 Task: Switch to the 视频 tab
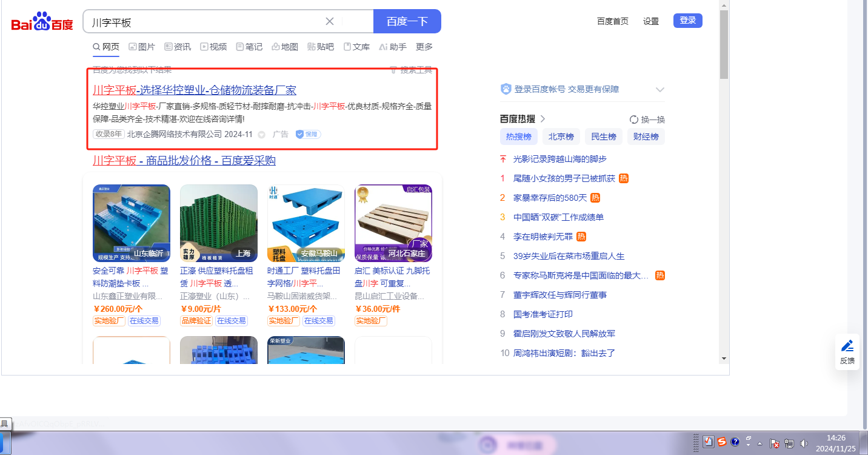click(x=213, y=47)
